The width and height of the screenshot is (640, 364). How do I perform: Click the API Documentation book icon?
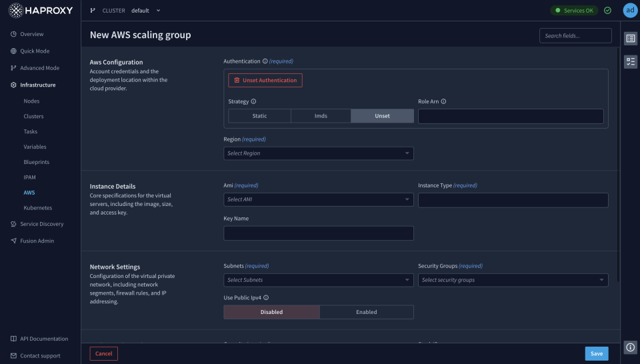tap(13, 339)
